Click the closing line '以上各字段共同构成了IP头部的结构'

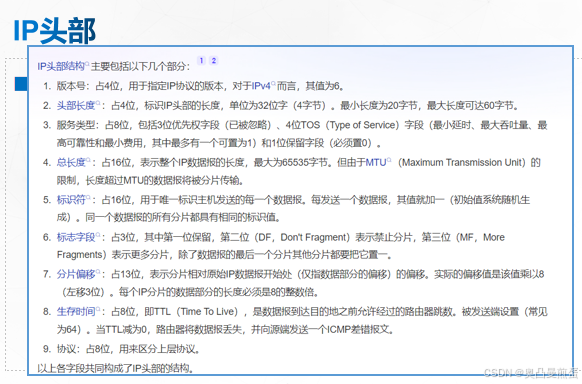tap(115, 368)
